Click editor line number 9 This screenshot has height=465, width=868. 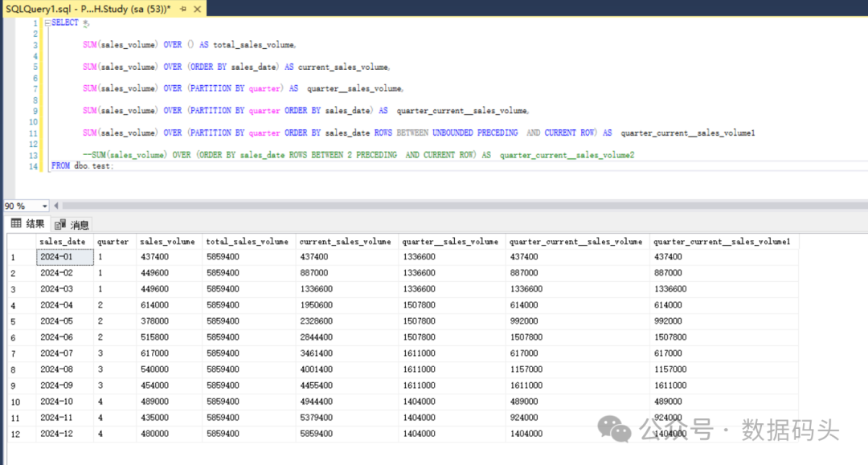coord(35,111)
